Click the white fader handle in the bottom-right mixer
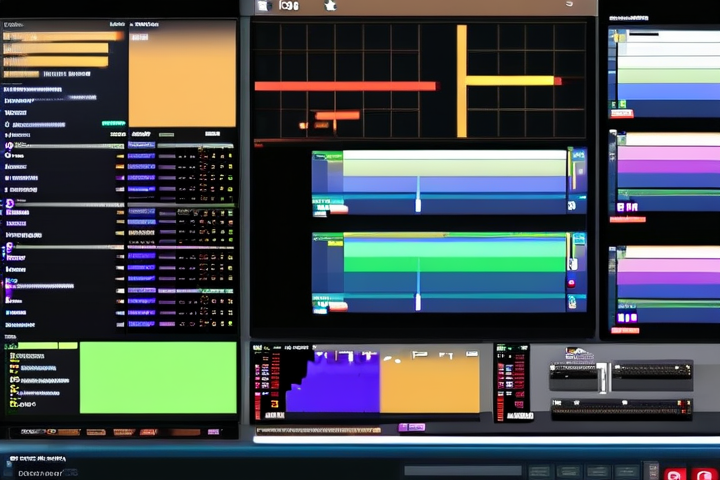The image size is (720, 480). point(603,378)
